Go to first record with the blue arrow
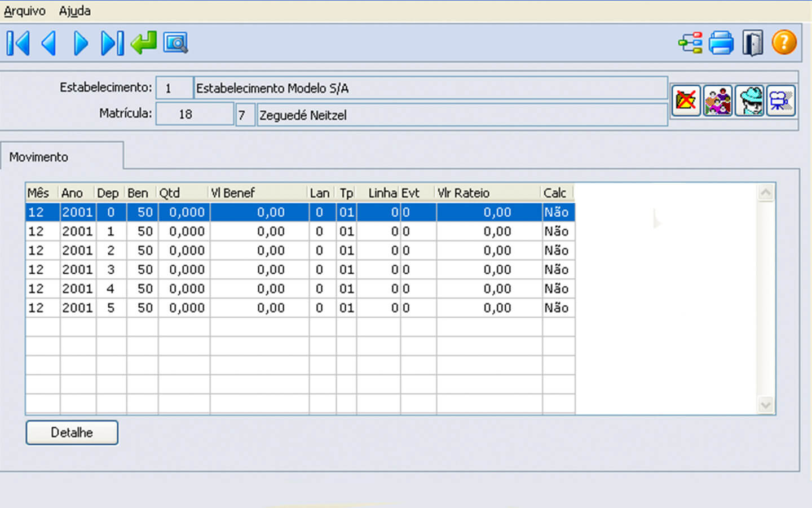Image resolution: width=812 pixels, height=508 pixels. tap(18, 43)
